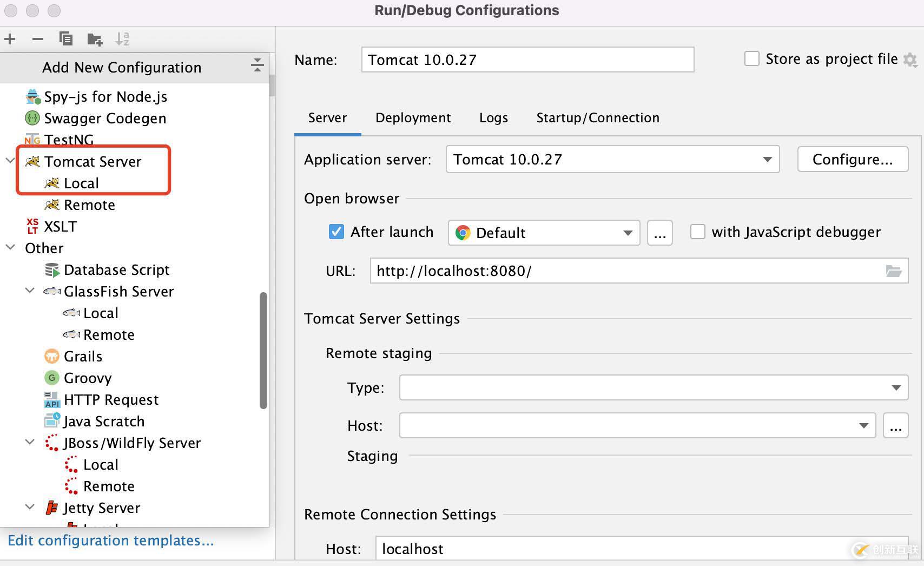Click the Spy-js for Node.js icon

tap(33, 97)
